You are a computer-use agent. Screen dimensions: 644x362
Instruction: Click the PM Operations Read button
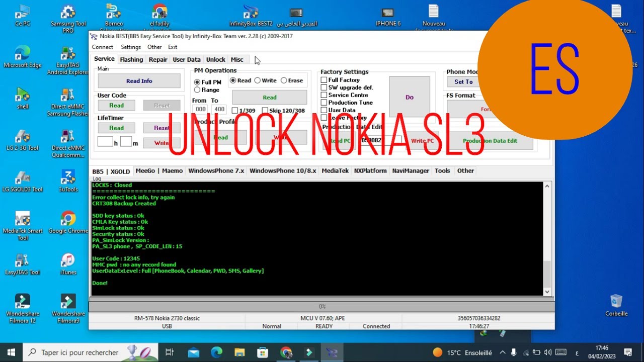(x=270, y=98)
